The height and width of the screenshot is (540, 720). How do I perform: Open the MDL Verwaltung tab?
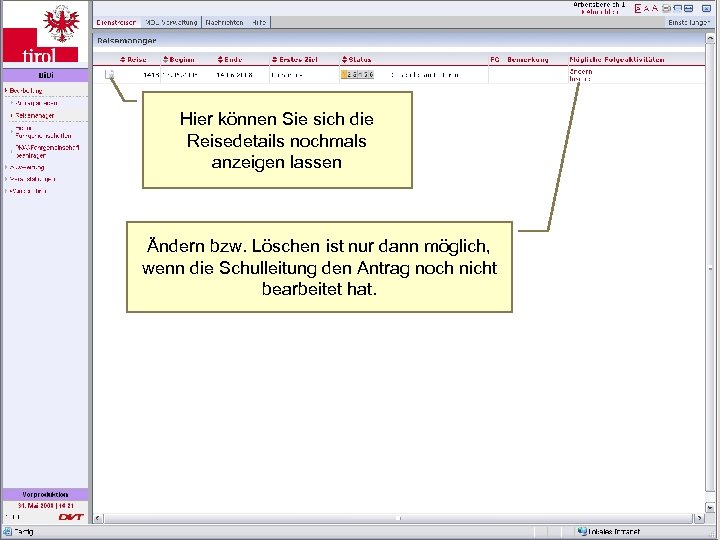(171, 22)
